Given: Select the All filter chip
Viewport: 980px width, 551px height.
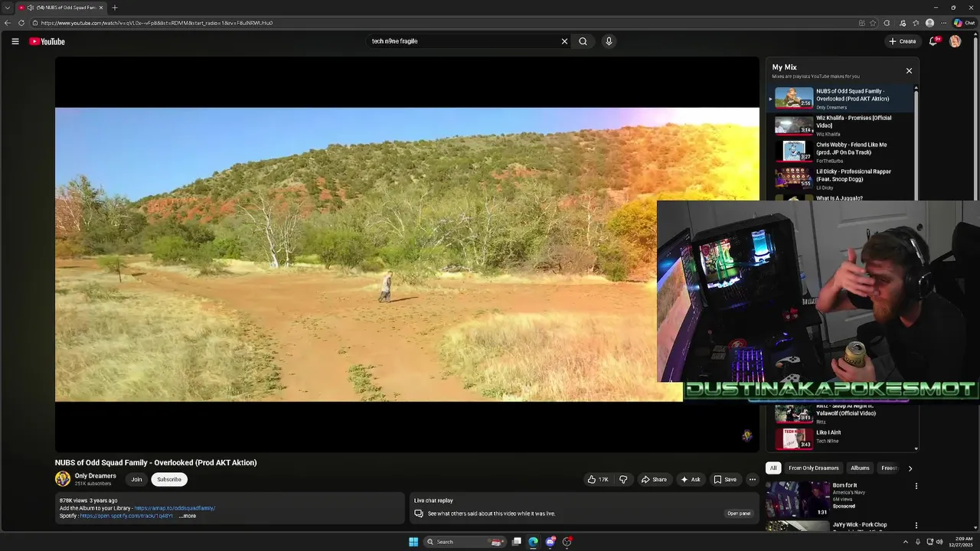Looking at the screenshot, I should coord(773,468).
